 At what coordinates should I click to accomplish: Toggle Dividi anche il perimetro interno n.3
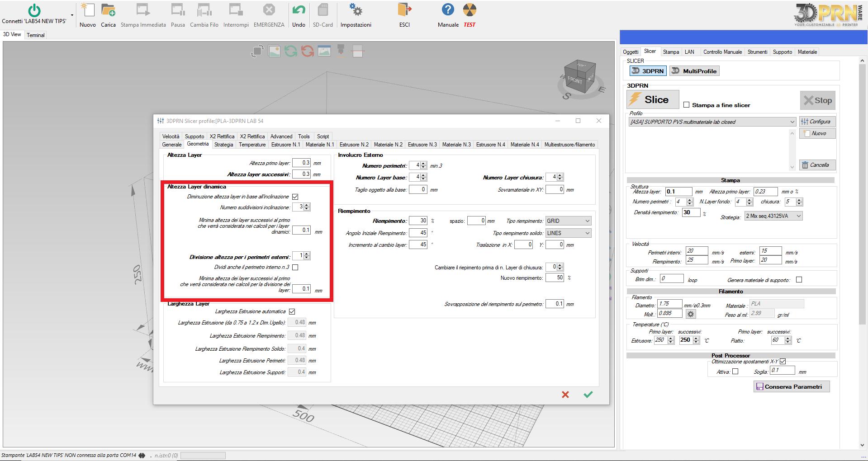[295, 268]
